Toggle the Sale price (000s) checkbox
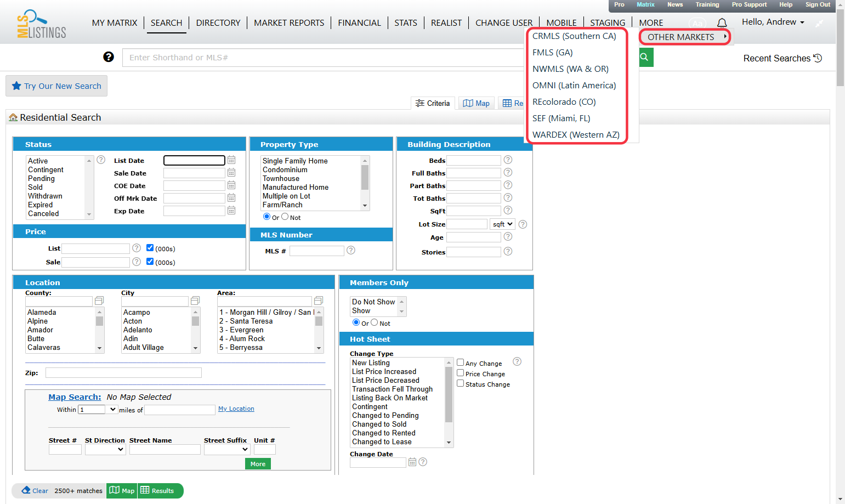845x504 pixels. pos(150,262)
